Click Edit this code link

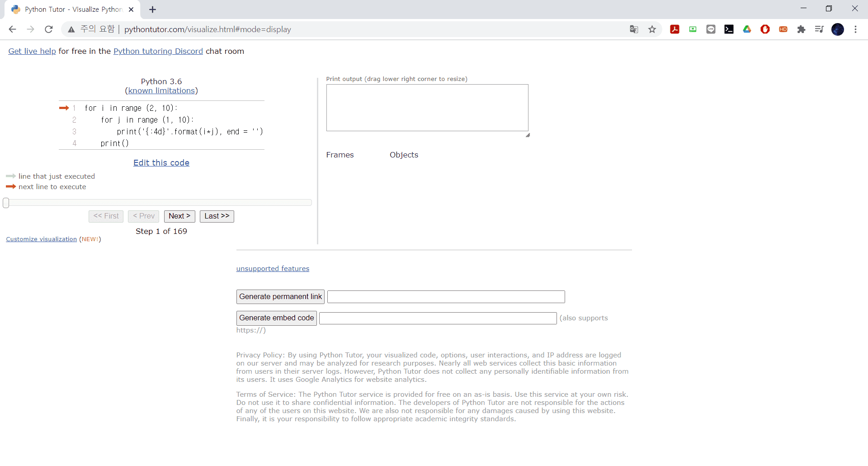(161, 163)
